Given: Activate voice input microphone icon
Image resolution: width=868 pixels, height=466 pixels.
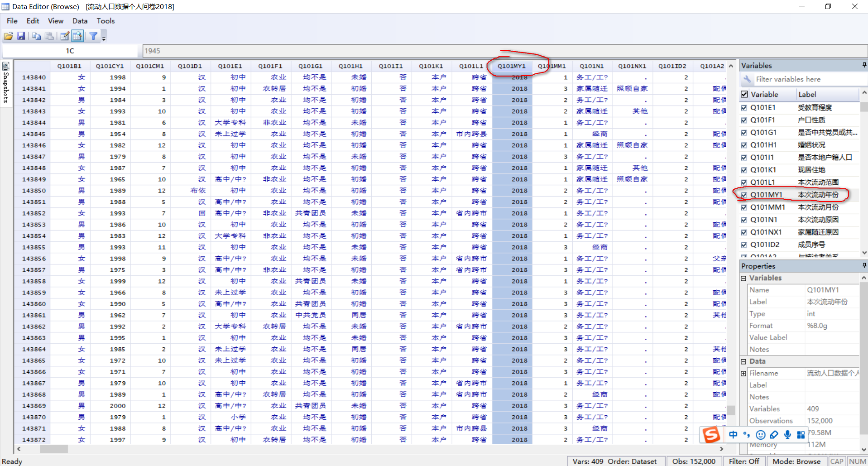Looking at the screenshot, I should coord(788,435).
